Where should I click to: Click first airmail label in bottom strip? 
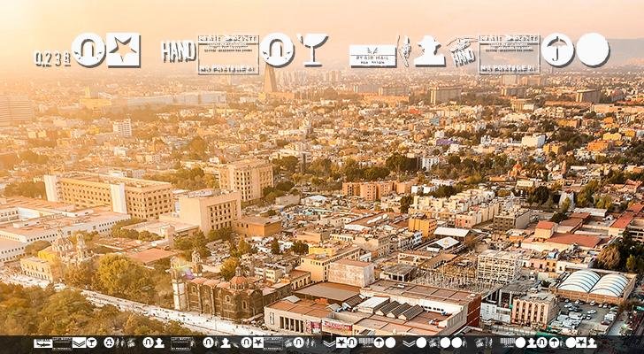click(42, 342)
